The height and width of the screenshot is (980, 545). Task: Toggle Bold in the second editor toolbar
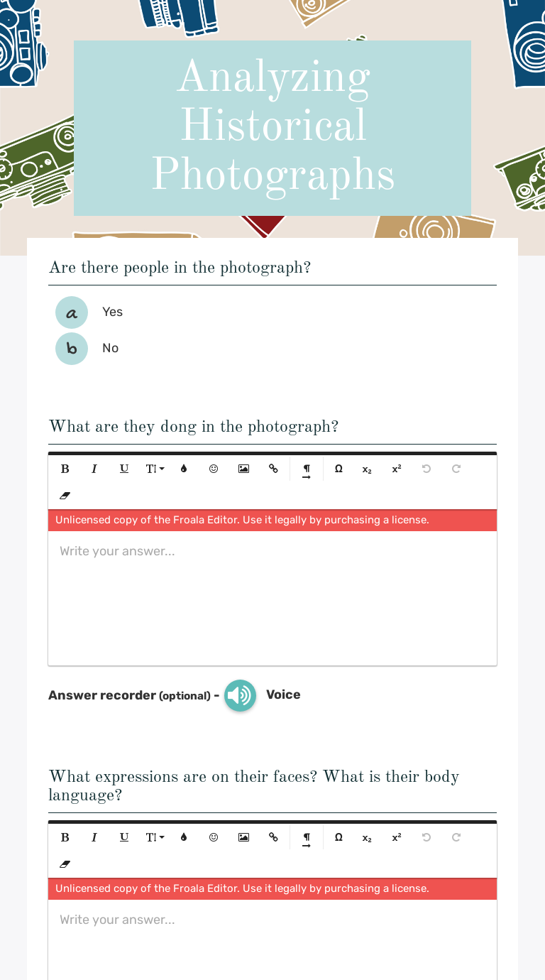click(x=65, y=837)
